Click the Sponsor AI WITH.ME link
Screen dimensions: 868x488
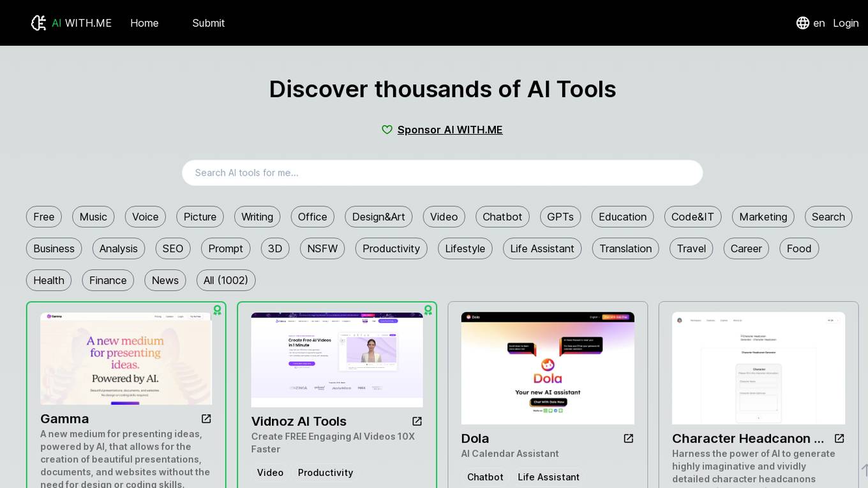(450, 130)
